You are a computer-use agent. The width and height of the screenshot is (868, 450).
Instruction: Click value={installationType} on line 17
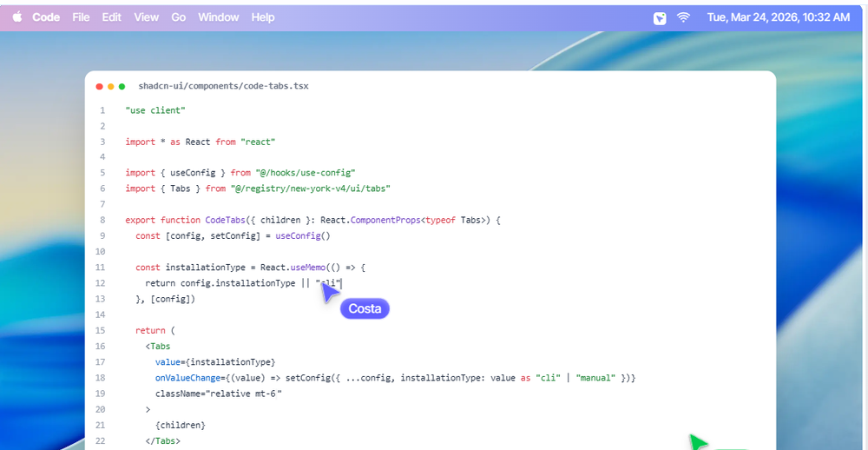click(x=215, y=362)
